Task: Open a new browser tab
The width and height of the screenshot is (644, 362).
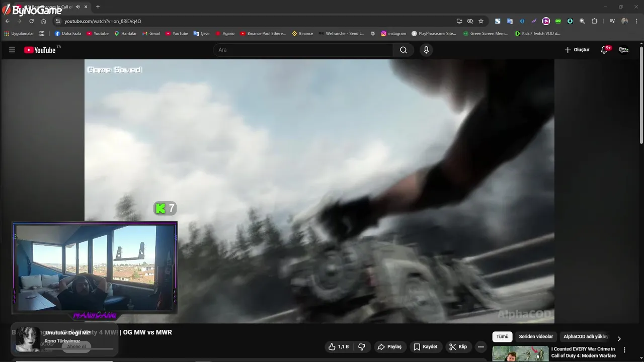Action: point(98,7)
